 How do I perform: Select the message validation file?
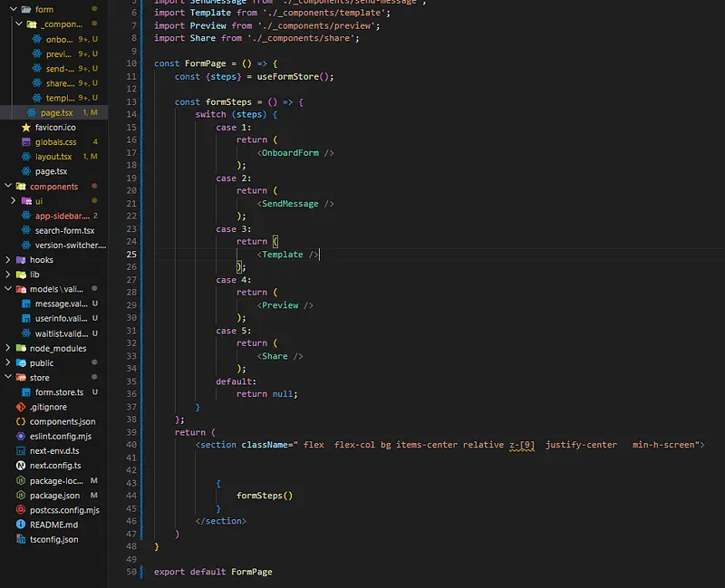(x=59, y=304)
